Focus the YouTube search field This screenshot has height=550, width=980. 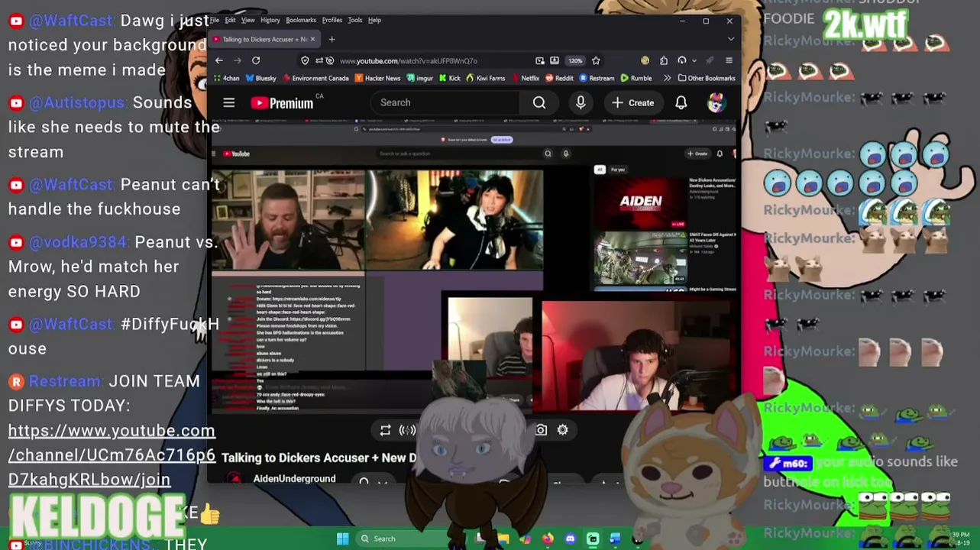[x=445, y=102]
